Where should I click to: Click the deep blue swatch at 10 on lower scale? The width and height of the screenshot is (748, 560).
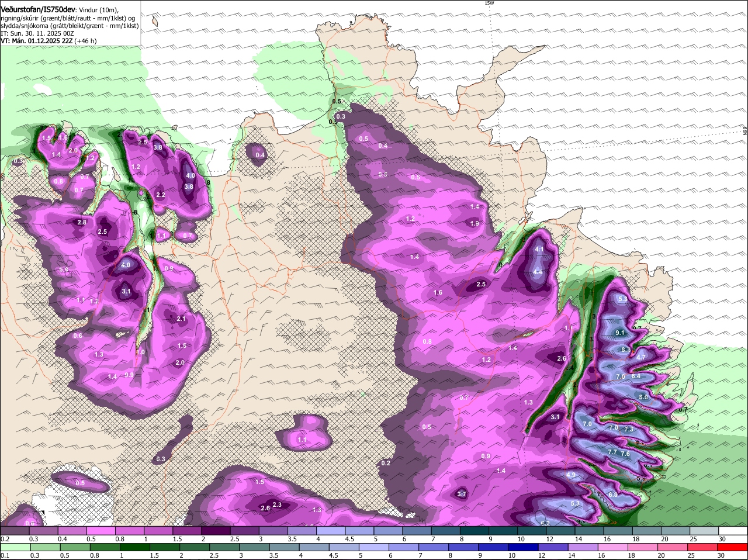522,548
